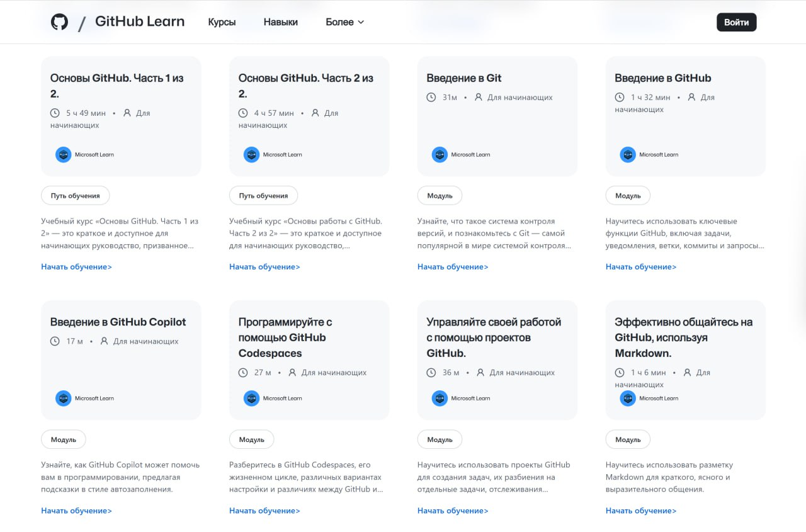This screenshot has width=806, height=532.
Task: Start learning Основы GitHub Часть 2 course
Action: pos(265,267)
